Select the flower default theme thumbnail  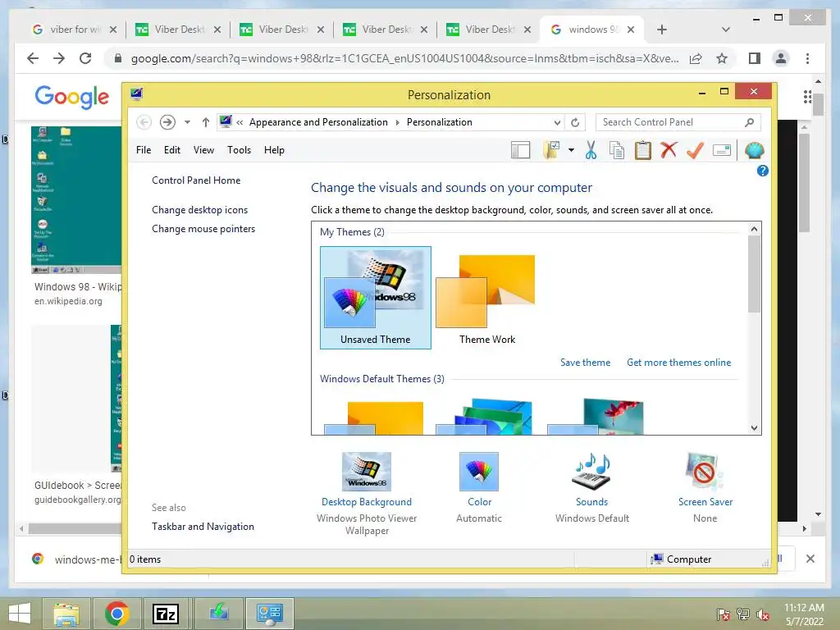[597, 416]
